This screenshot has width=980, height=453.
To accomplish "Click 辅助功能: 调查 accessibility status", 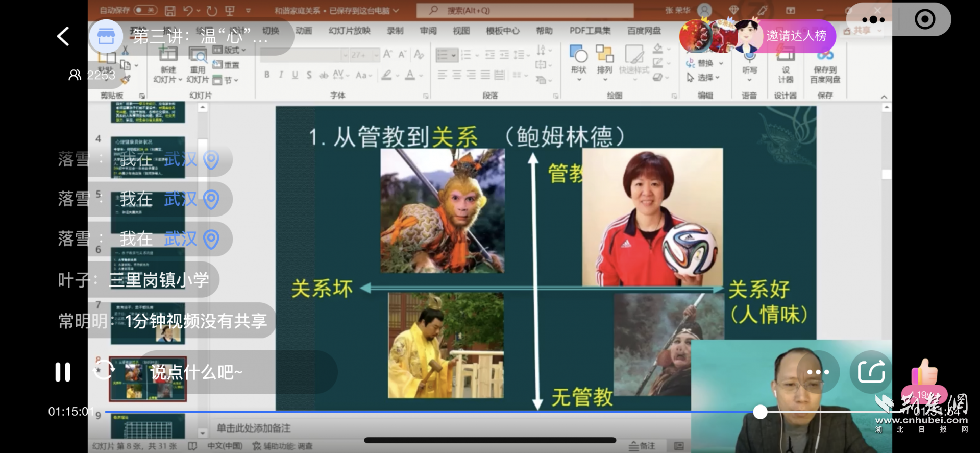I will tap(283, 446).
